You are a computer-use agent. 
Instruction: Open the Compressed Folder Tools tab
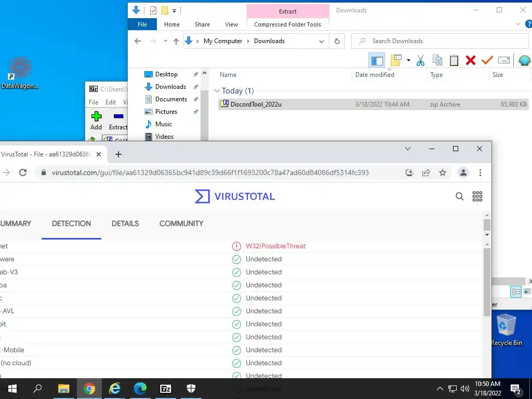click(x=287, y=24)
